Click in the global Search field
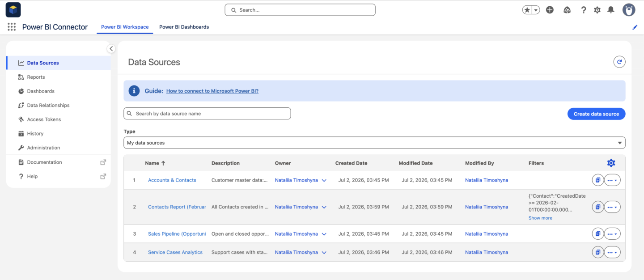Viewport: 644px width, 280px height. [x=300, y=10]
